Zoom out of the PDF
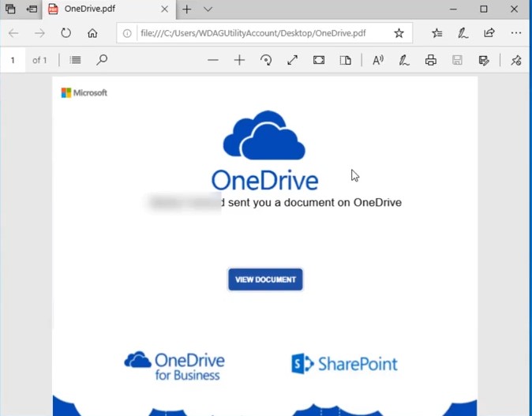Viewport: 532px width, 416px height. click(x=213, y=61)
